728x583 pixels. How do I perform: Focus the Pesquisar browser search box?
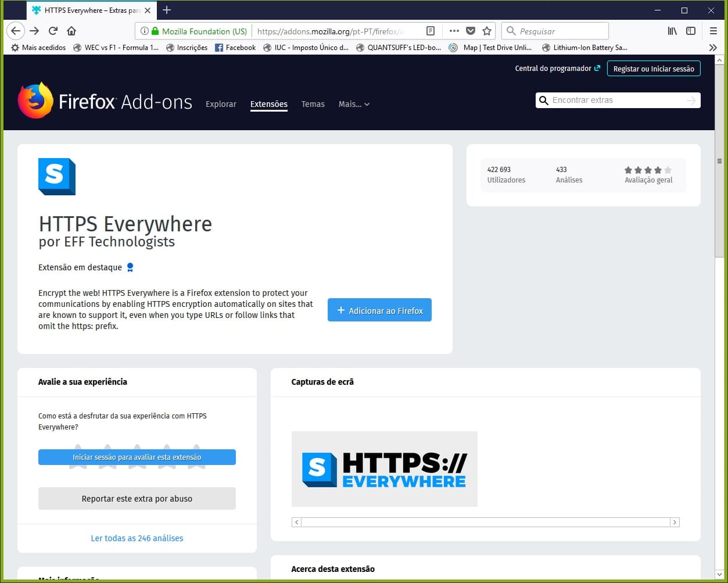pos(555,31)
